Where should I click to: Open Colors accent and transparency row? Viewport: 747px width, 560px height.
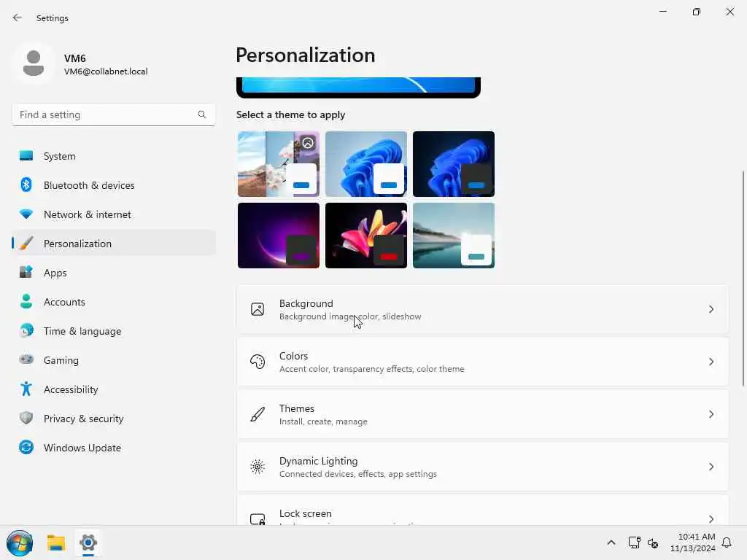pyautogui.click(x=482, y=362)
